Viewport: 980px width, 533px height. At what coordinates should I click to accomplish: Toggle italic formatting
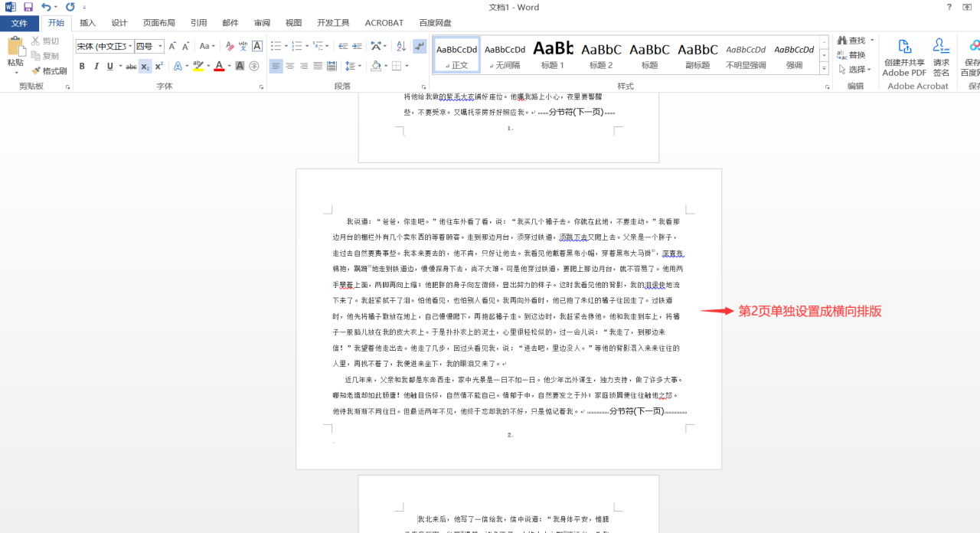(96, 66)
